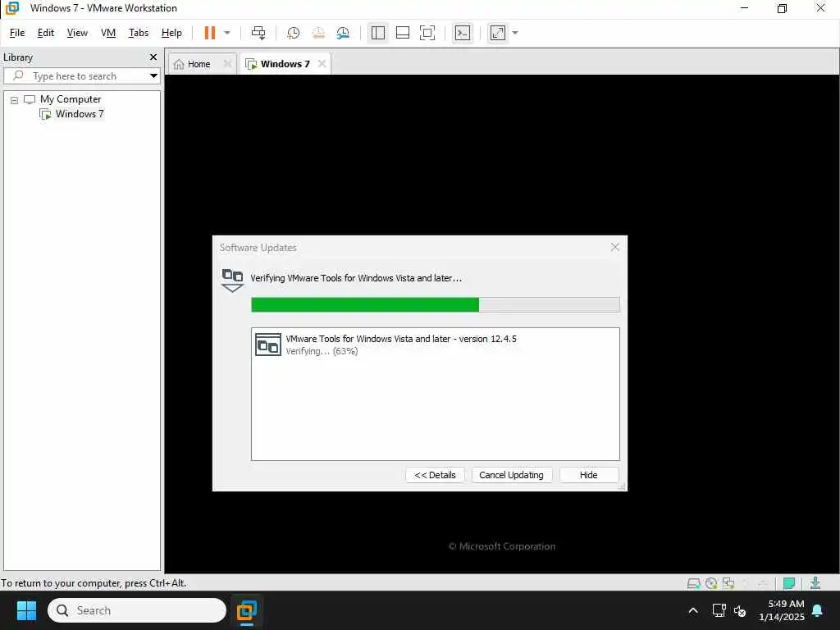
Task: Close the Home tab
Action: [228, 64]
